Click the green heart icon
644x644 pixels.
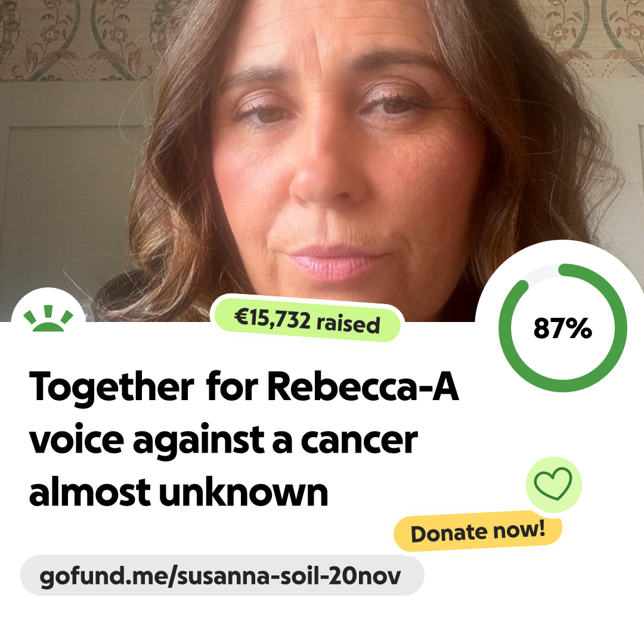(x=553, y=484)
